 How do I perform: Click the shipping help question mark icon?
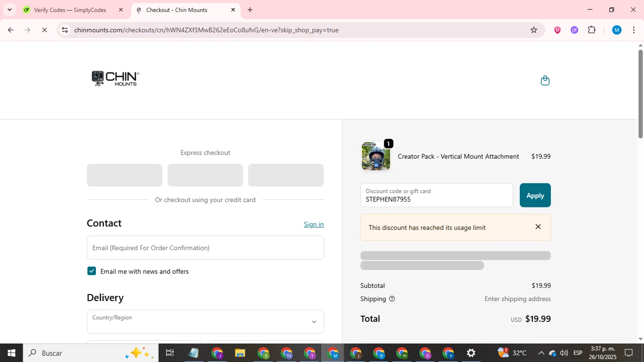392,299
